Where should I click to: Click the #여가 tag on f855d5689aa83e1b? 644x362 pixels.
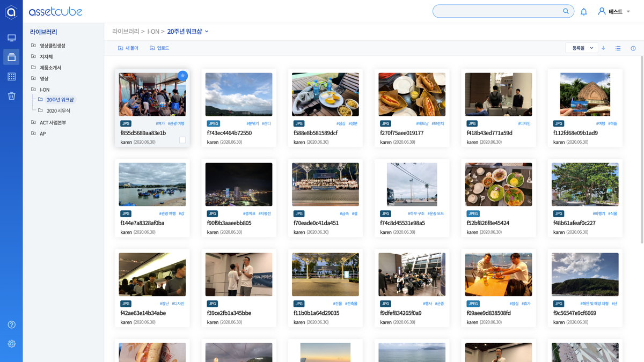tap(160, 123)
